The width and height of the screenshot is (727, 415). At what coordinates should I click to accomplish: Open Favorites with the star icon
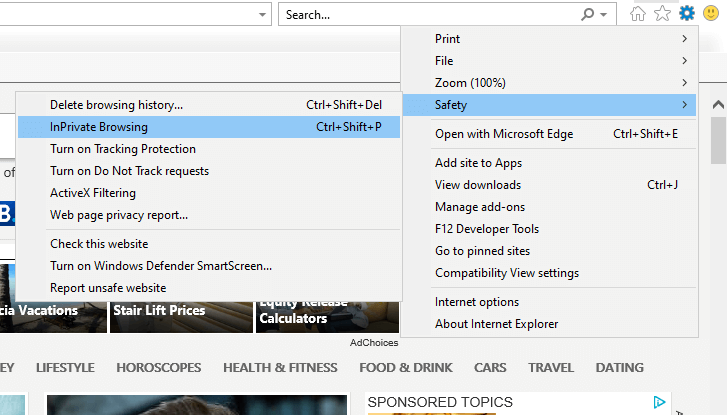pyautogui.click(x=662, y=14)
